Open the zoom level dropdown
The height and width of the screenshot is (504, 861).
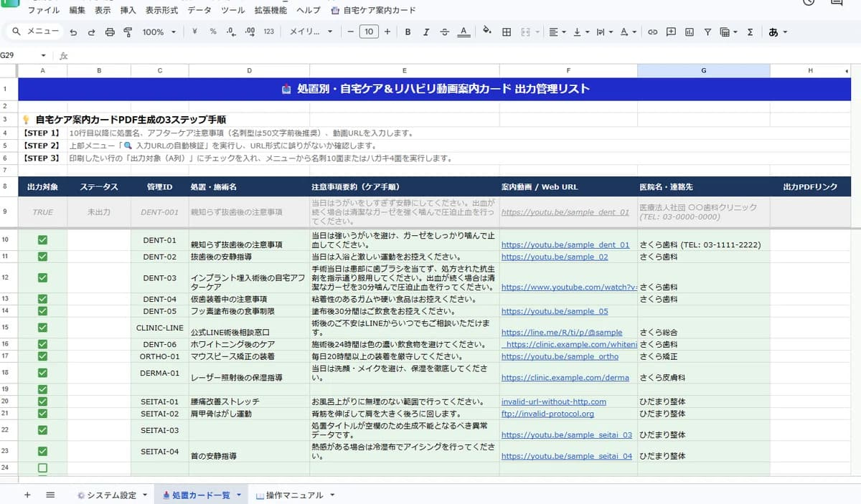(x=159, y=32)
